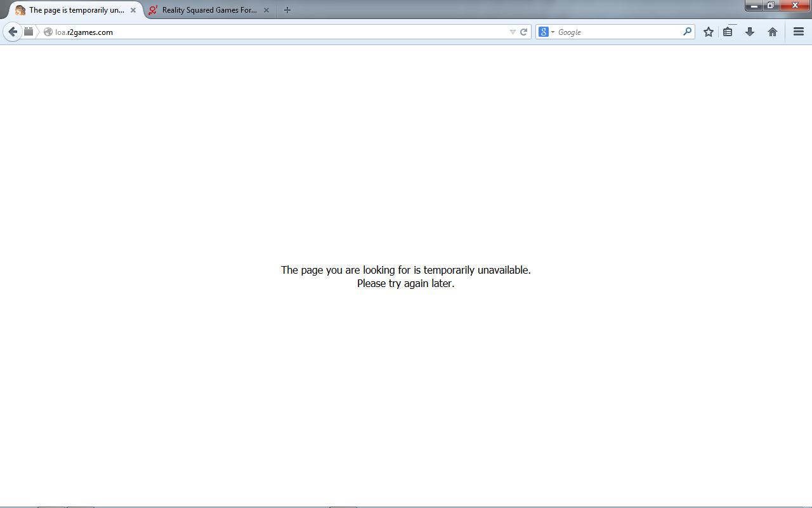Go to the Firefox home page
This screenshot has width=812, height=508.
(773, 32)
